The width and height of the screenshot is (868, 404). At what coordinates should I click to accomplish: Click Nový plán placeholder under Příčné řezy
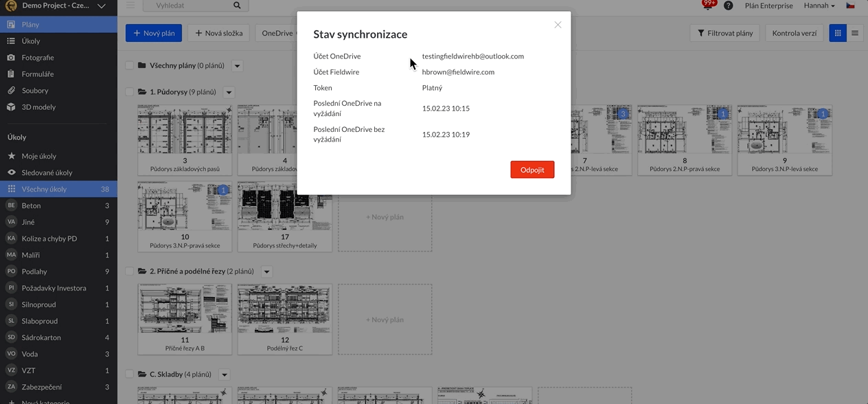coord(385,319)
